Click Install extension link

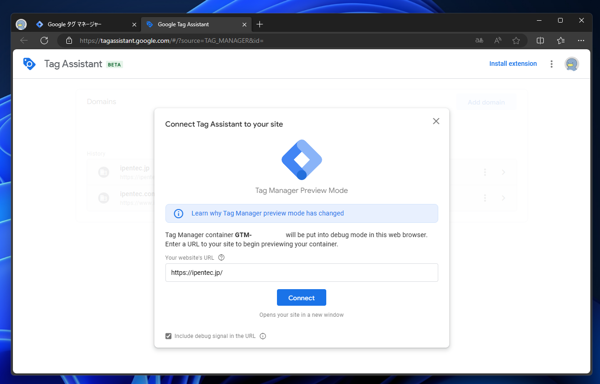pyautogui.click(x=513, y=63)
